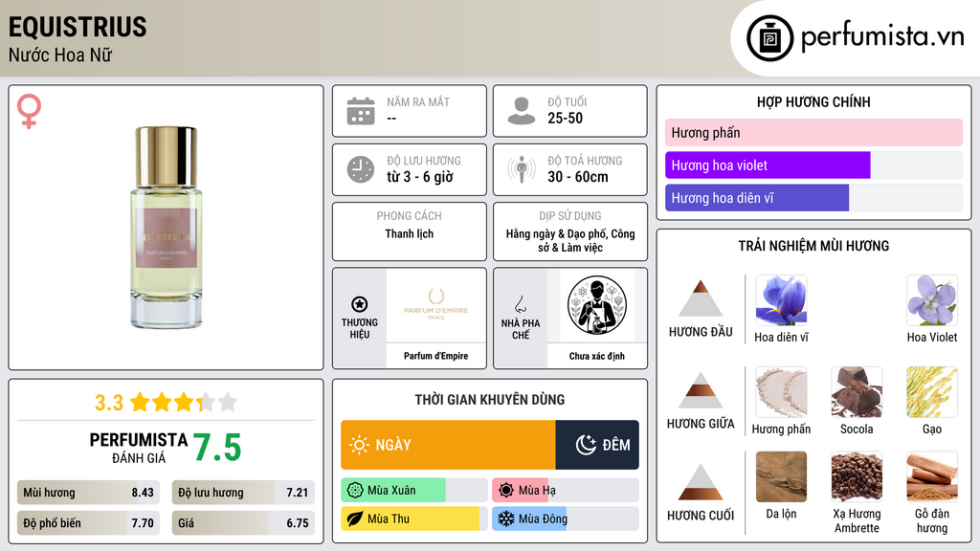Click the Nước Hoa Nữ subtitle

(x=60, y=55)
